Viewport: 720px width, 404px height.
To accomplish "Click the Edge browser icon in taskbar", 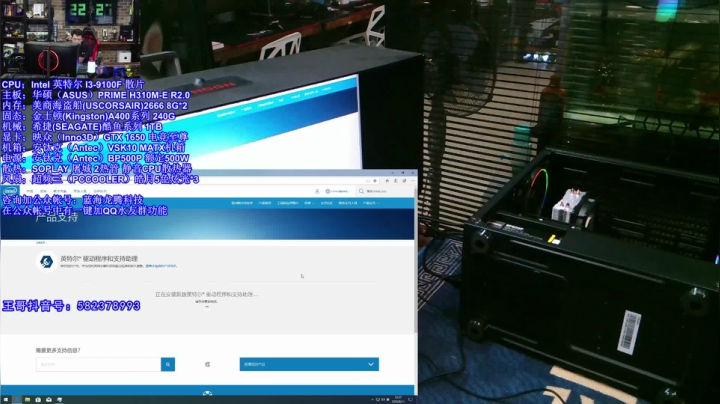I will point(17,400).
